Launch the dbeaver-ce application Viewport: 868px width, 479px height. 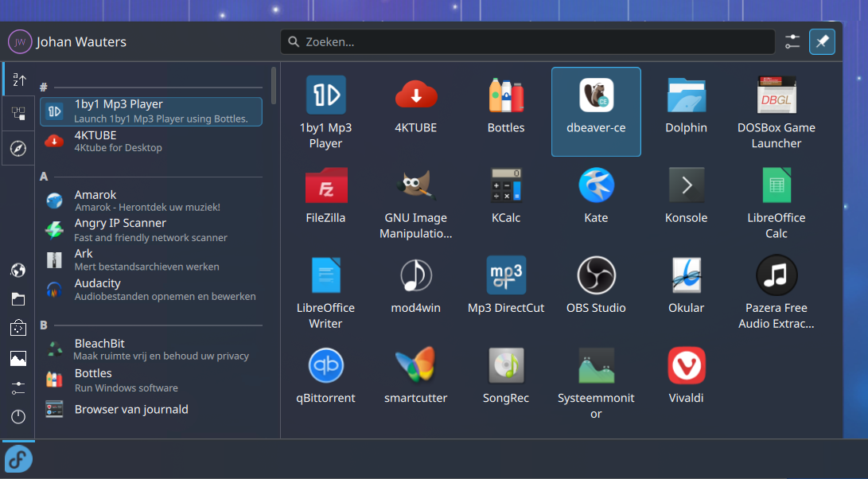[595, 111]
